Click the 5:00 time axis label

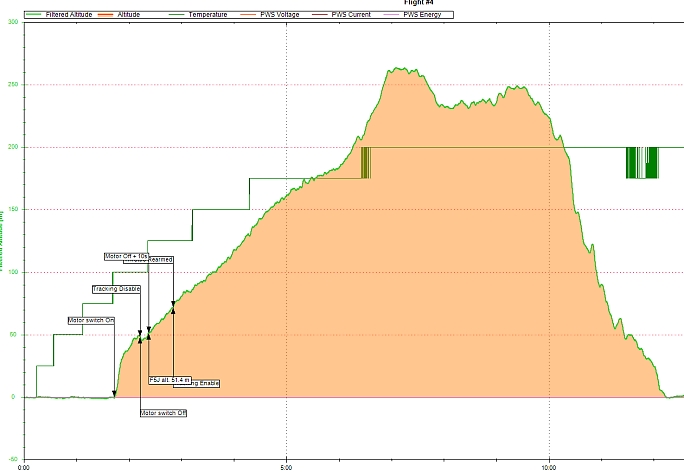(287, 465)
